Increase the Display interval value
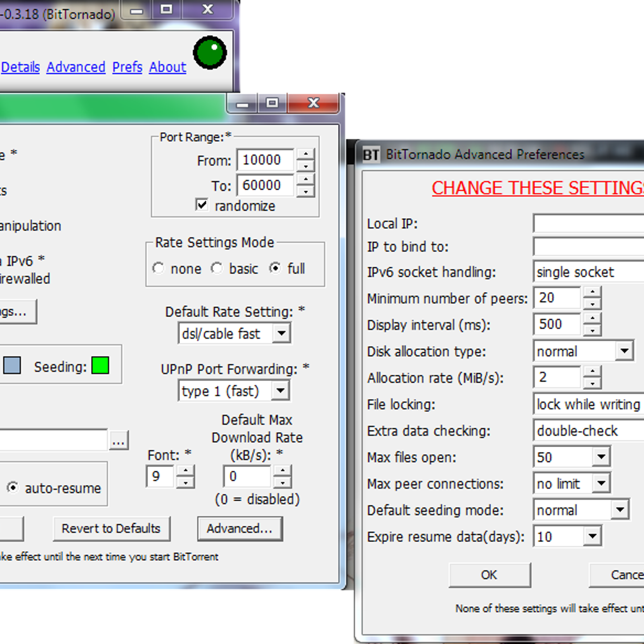Screen dimensions: 644x644 click(592, 319)
